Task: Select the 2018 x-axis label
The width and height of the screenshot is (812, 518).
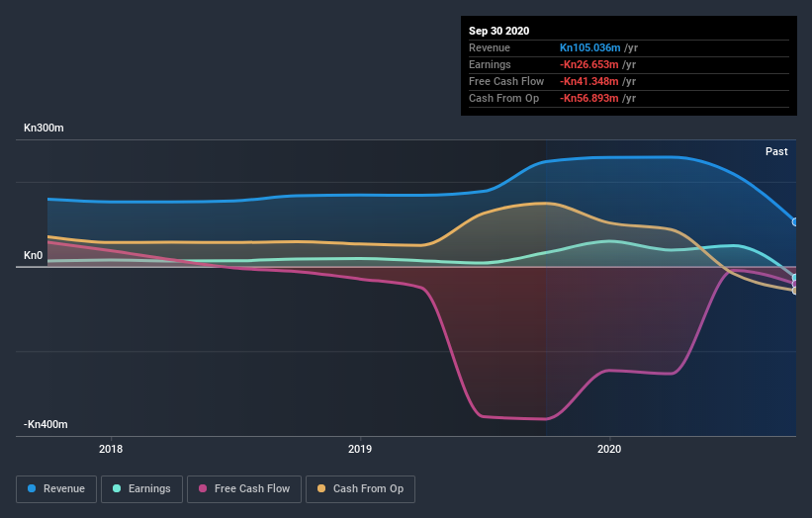Action: (111, 449)
